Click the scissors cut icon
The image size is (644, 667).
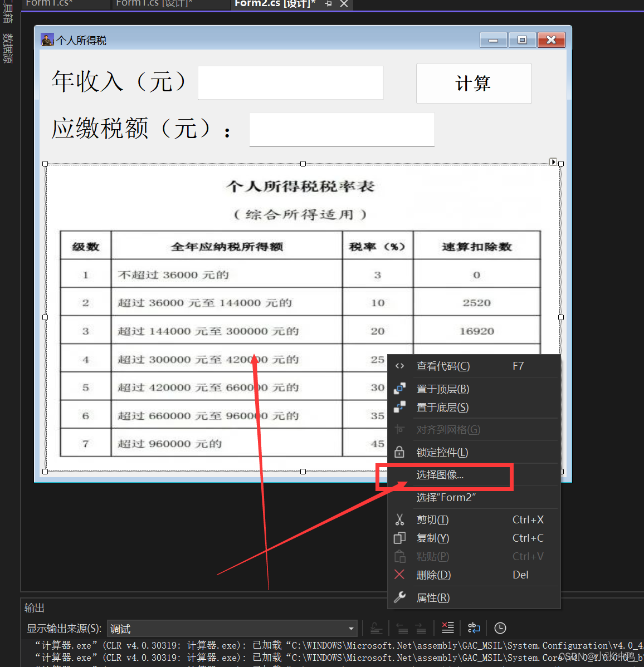[x=399, y=519]
